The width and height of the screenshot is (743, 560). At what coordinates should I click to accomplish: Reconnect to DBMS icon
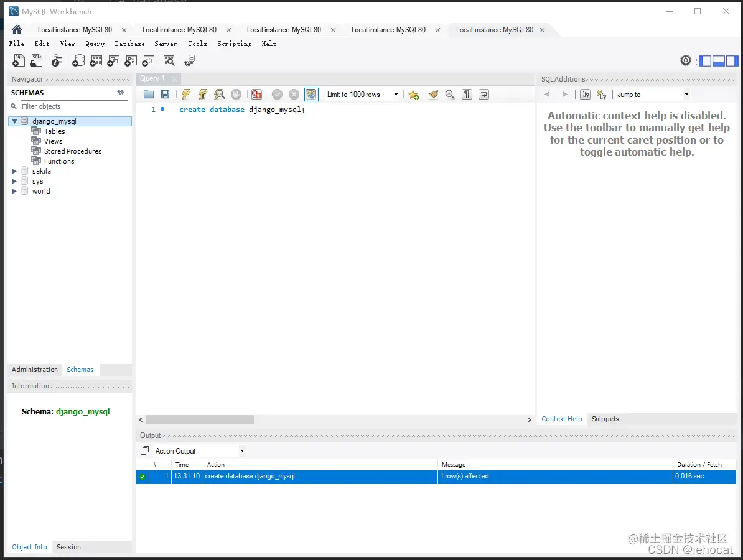190,60
